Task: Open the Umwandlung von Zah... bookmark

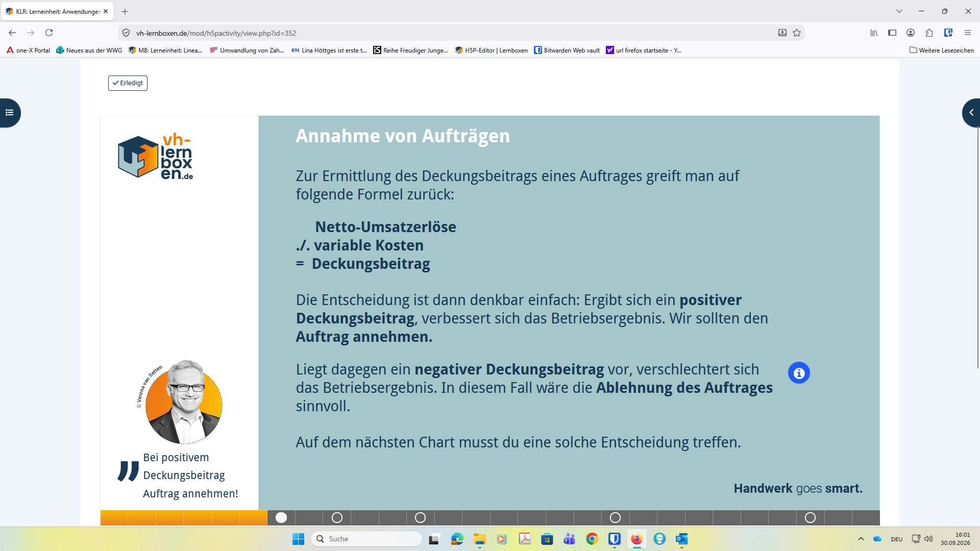Action: point(247,50)
